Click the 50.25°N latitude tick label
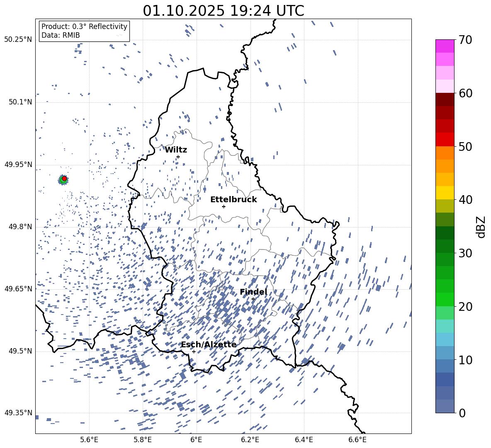Viewport: 491px width, 448px height. 18,40
